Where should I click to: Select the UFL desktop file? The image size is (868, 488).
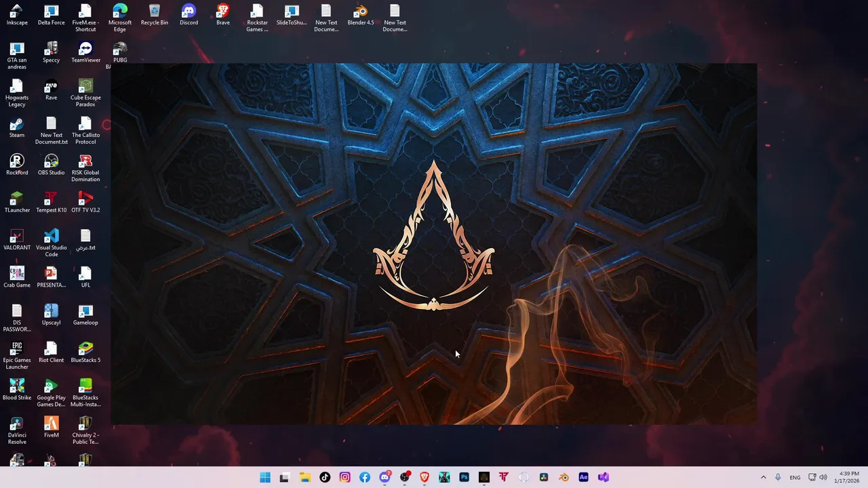(85, 277)
